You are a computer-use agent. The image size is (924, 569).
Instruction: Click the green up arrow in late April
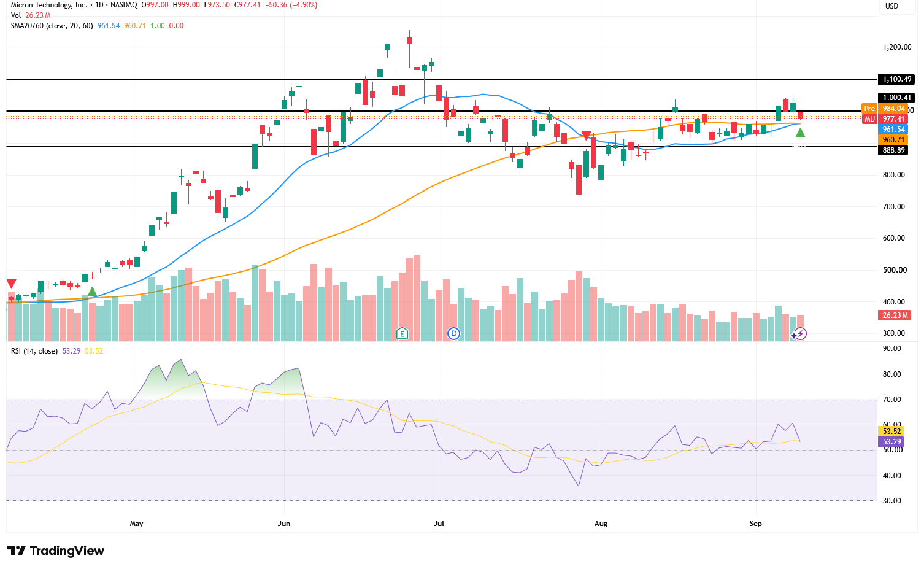pos(92,292)
